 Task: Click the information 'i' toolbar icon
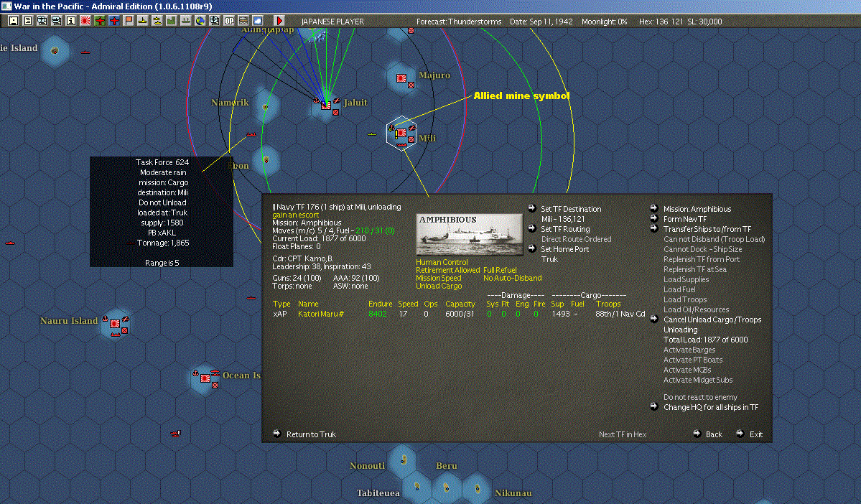click(x=71, y=21)
